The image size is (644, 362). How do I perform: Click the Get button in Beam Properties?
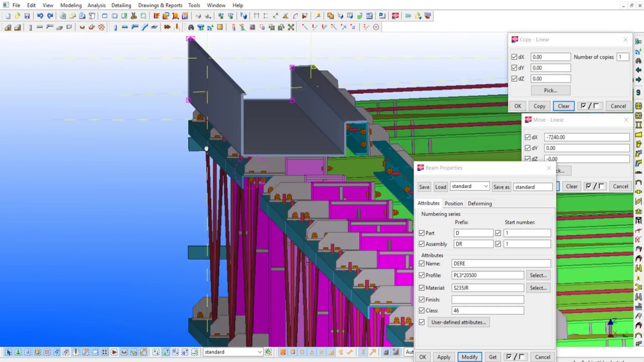(x=493, y=357)
